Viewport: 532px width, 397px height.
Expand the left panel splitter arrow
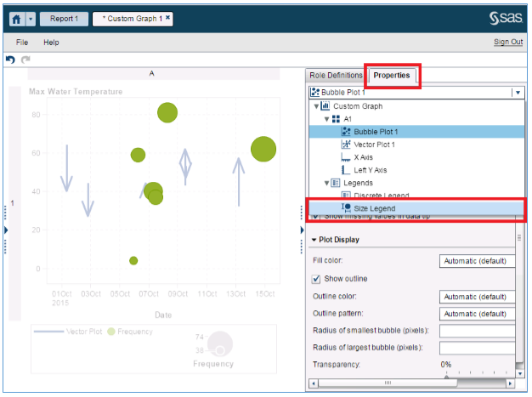click(x=6, y=230)
